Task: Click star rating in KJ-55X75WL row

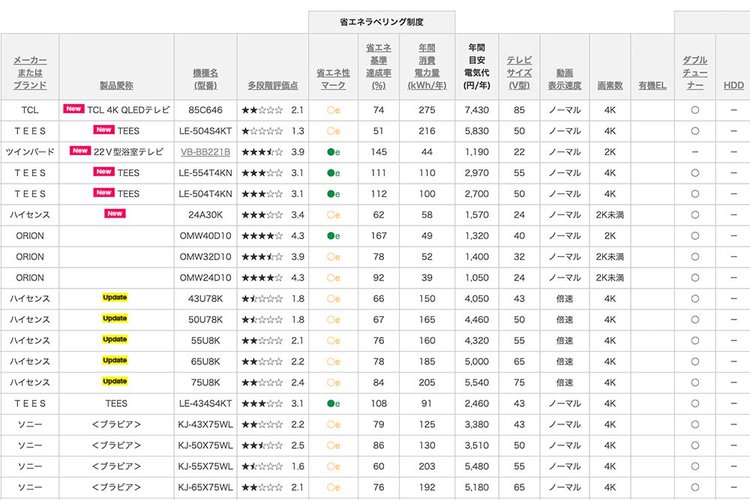Action: 262,467
